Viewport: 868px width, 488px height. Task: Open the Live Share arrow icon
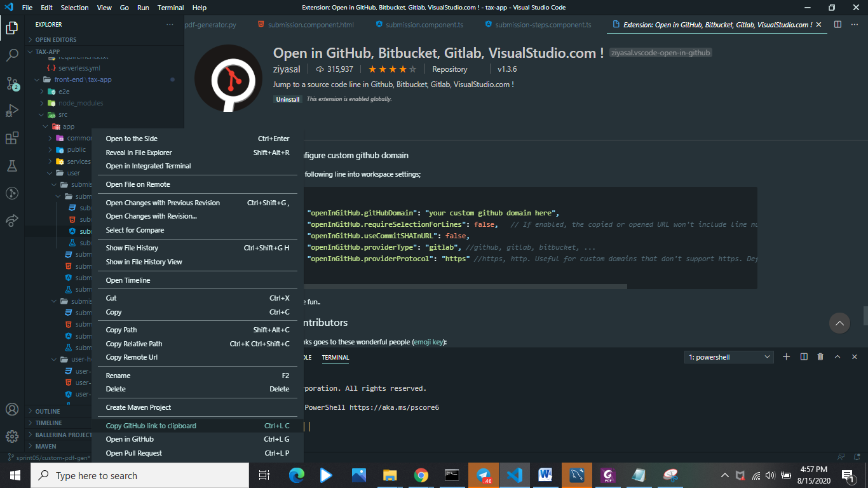click(x=12, y=220)
